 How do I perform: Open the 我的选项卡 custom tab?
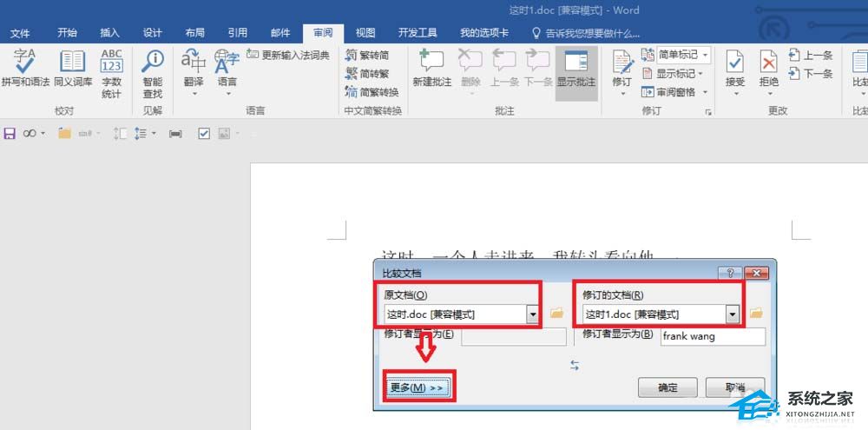pyautogui.click(x=484, y=33)
